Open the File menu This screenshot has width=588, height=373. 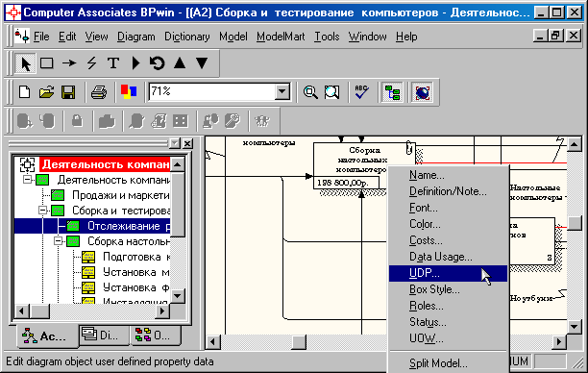tap(41, 37)
